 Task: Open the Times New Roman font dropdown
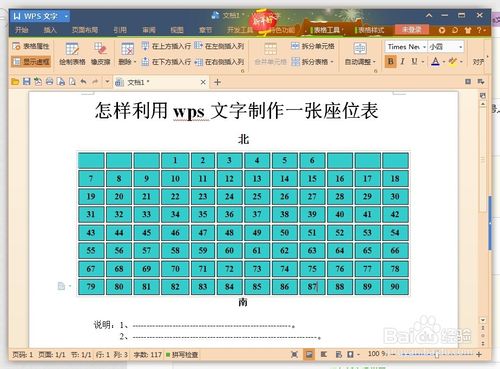pyautogui.click(x=406, y=47)
